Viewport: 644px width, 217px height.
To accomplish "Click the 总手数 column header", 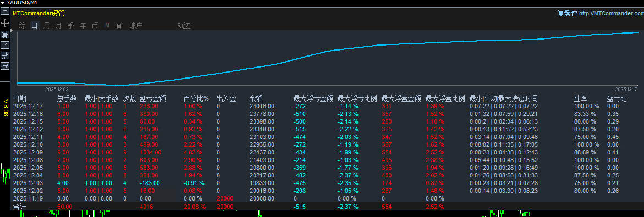I will tap(67, 98).
